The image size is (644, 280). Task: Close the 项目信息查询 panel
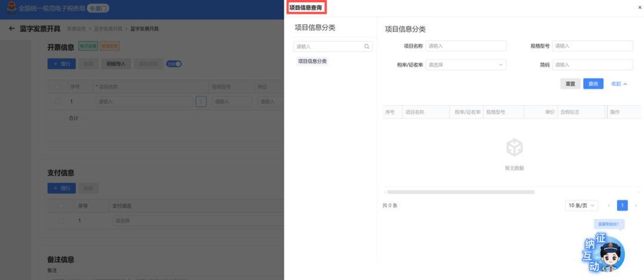[x=639, y=7]
